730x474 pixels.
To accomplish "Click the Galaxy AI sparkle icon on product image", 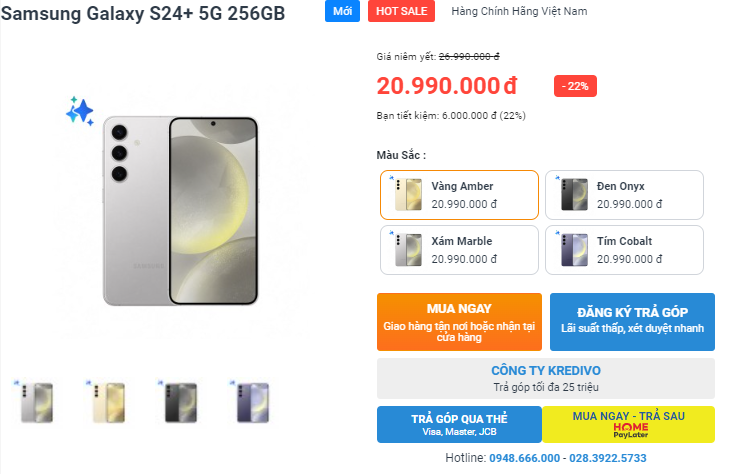I will tap(80, 111).
